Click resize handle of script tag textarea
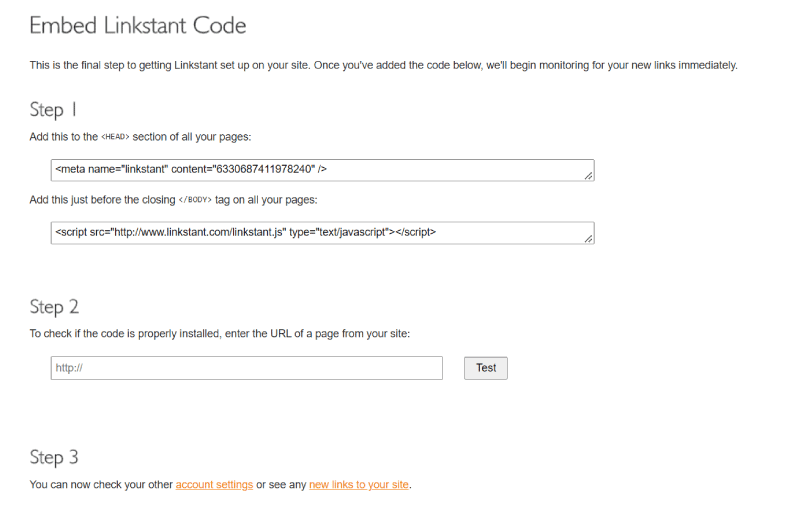 [588, 238]
